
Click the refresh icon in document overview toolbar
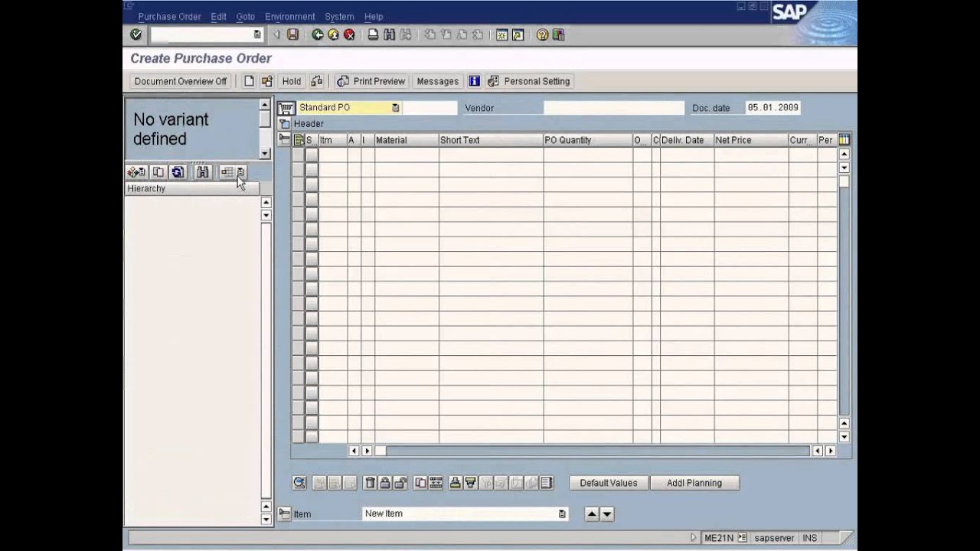178,172
